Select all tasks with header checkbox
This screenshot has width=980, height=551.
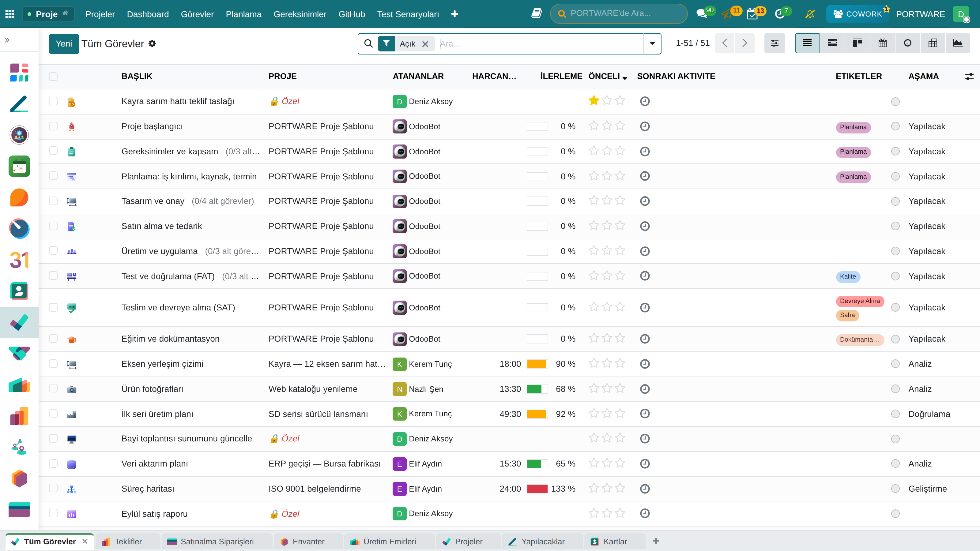coord(53,76)
